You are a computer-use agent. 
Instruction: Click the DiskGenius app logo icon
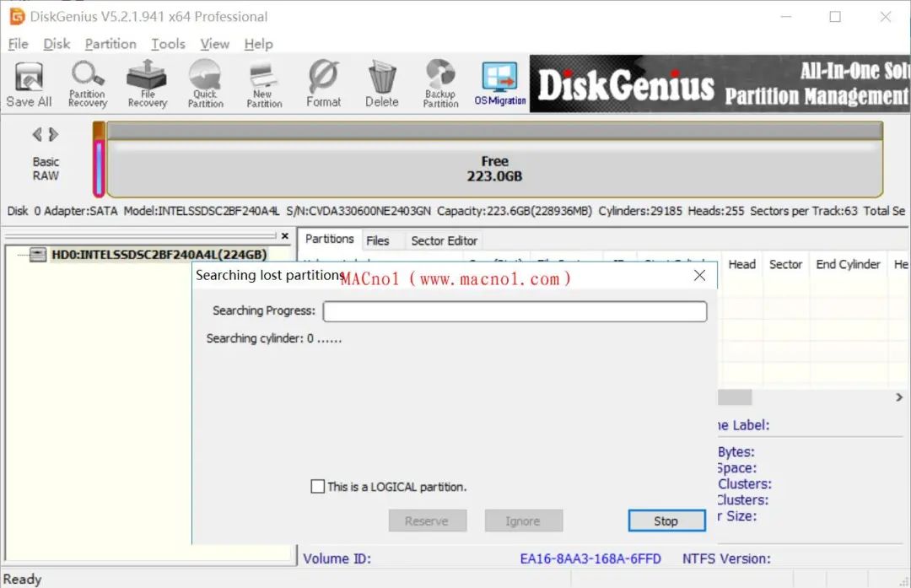18,16
